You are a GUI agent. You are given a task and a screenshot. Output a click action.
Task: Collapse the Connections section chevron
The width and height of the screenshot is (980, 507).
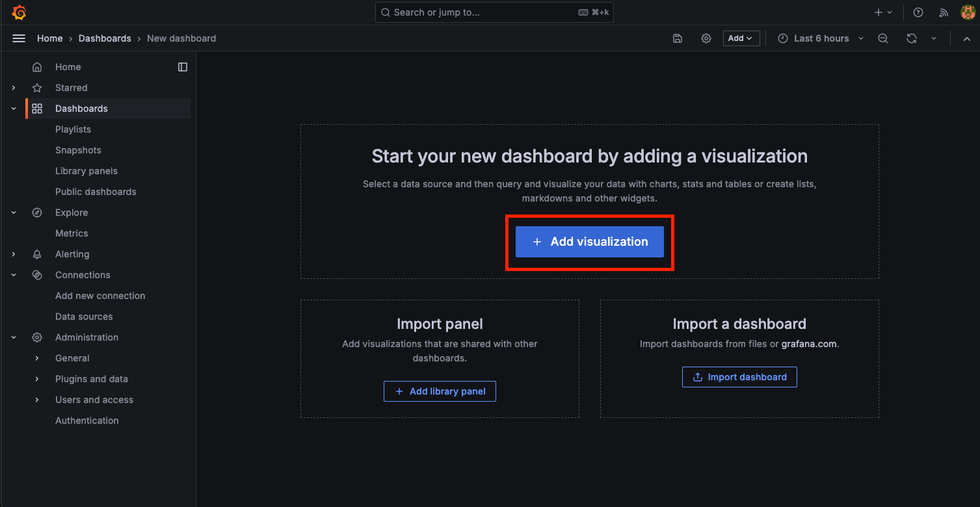[x=14, y=275]
